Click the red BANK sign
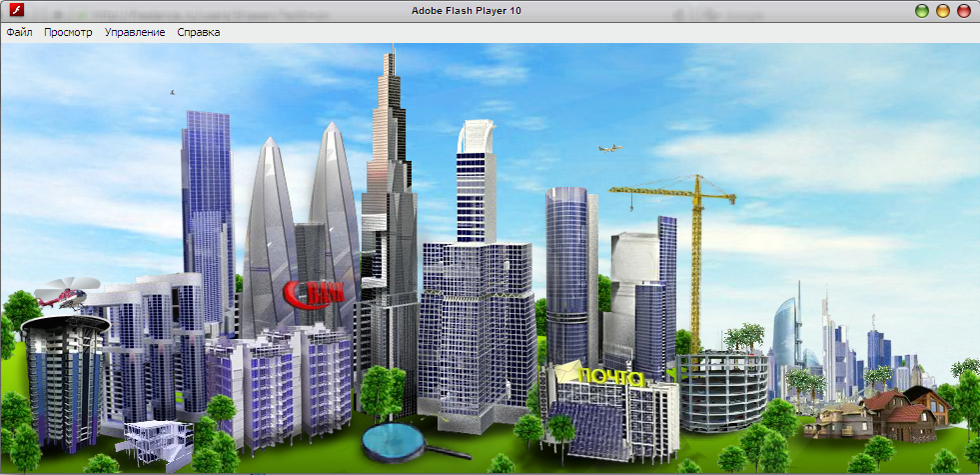Viewport: 980px width, 475px height. coord(314,294)
